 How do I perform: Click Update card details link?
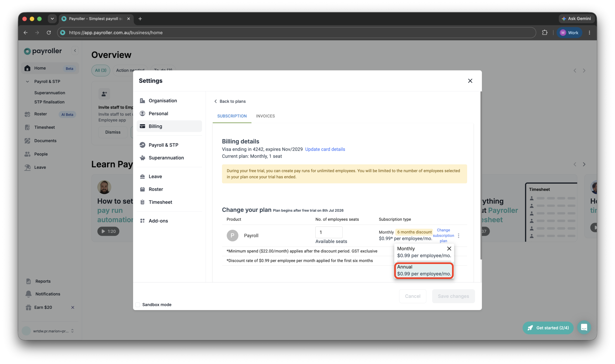point(325,149)
